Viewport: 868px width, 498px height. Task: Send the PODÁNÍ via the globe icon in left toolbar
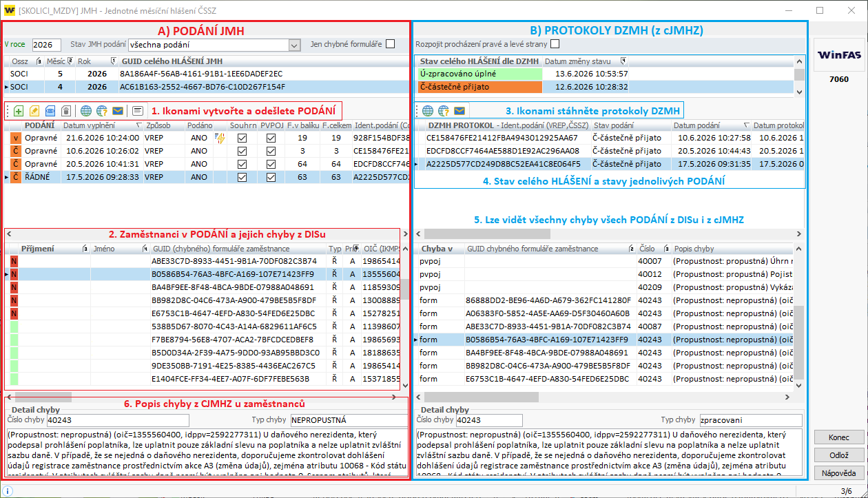click(86, 110)
